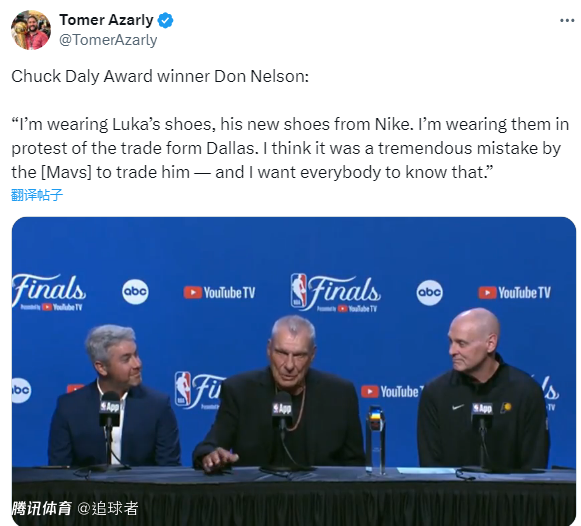This screenshot has height=526, width=581.
Task: Click the 腾讯体育 watermark text
Action: tap(42, 508)
